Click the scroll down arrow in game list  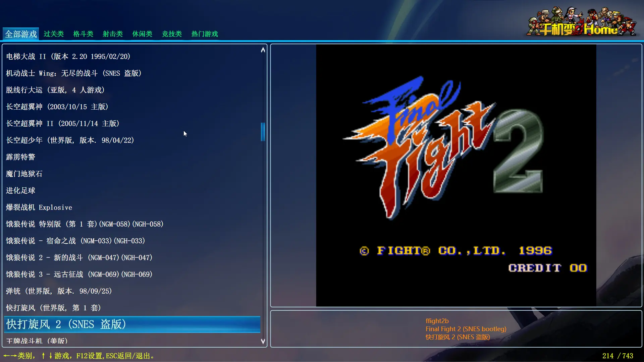click(x=263, y=341)
